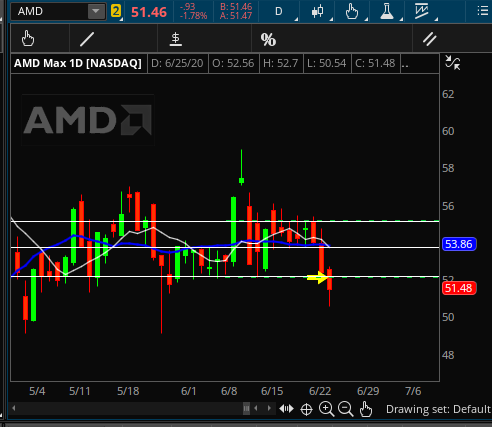Screen dimensions: 492x427
Task: Click the last price 51.46 in top bar
Action: [149, 12]
